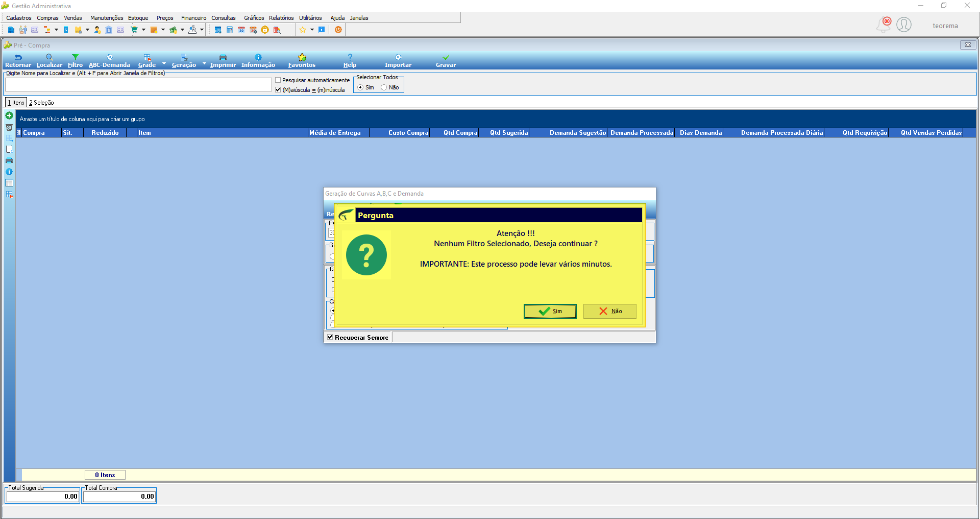This screenshot has height=519, width=980.
Task: Open the notifications bell icon
Action: (884, 25)
